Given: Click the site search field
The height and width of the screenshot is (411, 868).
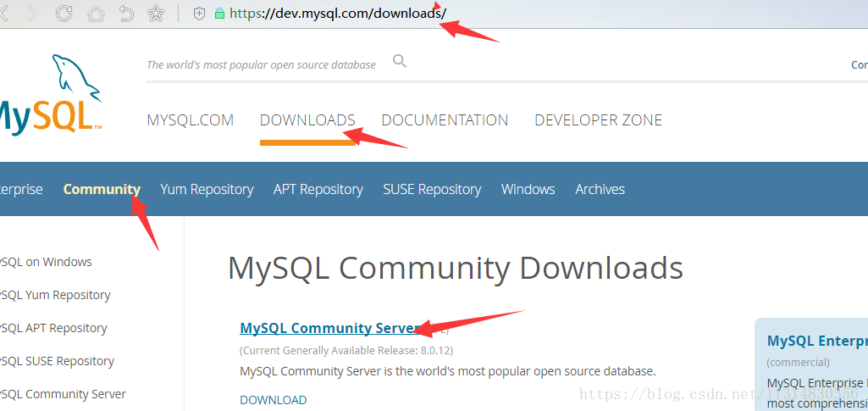Looking at the screenshot, I should coord(262,64).
